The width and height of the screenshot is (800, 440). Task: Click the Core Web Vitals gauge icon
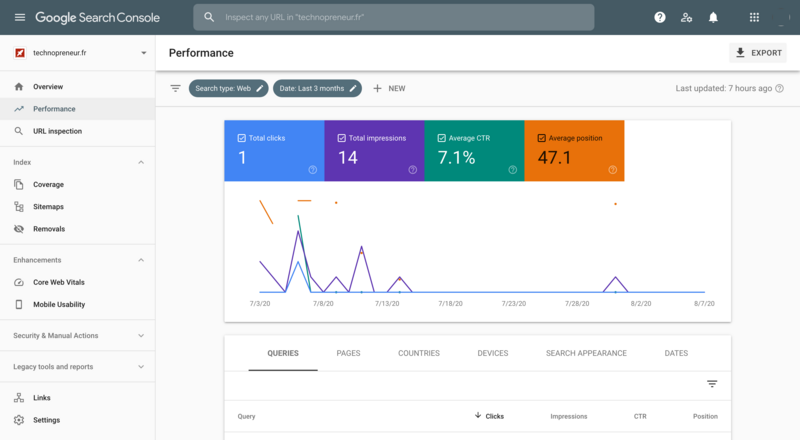19,282
